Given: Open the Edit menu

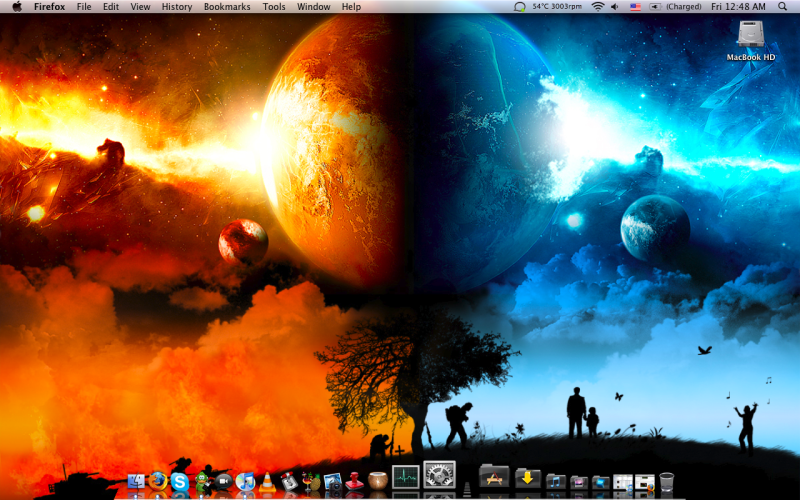Looking at the screenshot, I should click(111, 7).
